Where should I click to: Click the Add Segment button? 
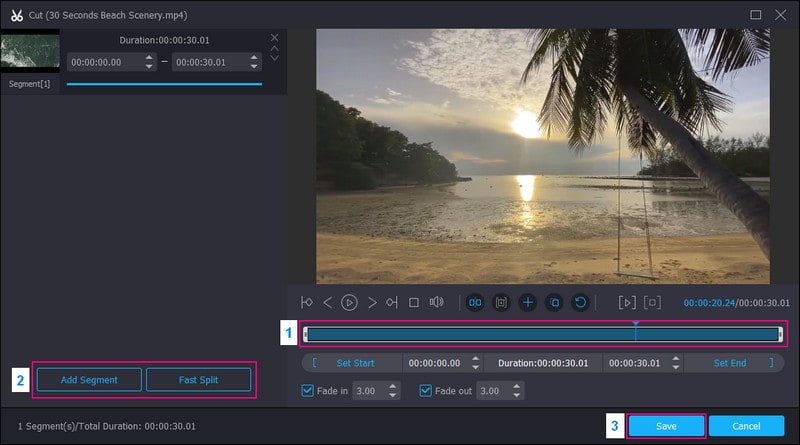[89, 380]
